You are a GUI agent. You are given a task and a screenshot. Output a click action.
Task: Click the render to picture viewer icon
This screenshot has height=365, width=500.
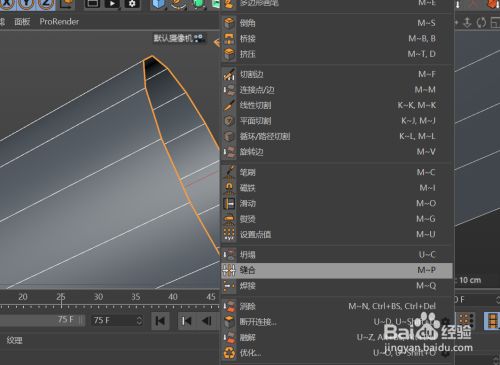(112, 4)
